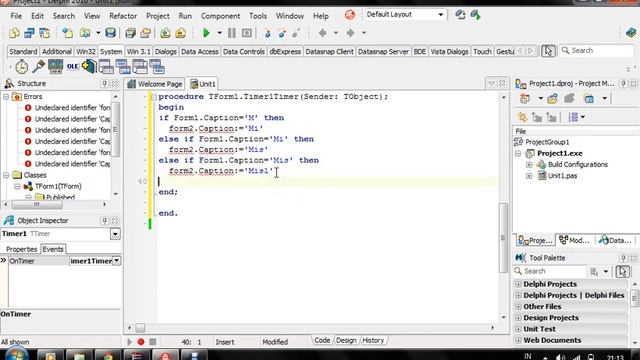Select Unit1.pas in Project Manager
The image size is (640, 360).
[x=562, y=176]
